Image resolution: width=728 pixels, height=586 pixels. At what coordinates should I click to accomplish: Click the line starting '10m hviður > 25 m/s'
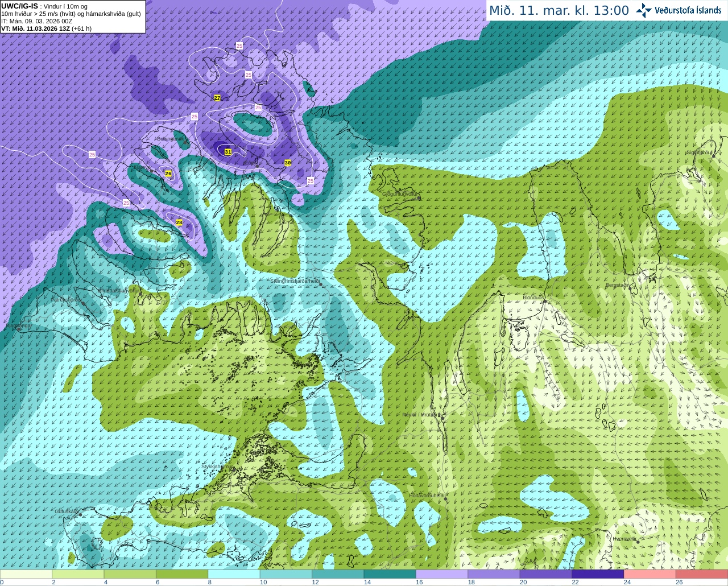click(71, 14)
